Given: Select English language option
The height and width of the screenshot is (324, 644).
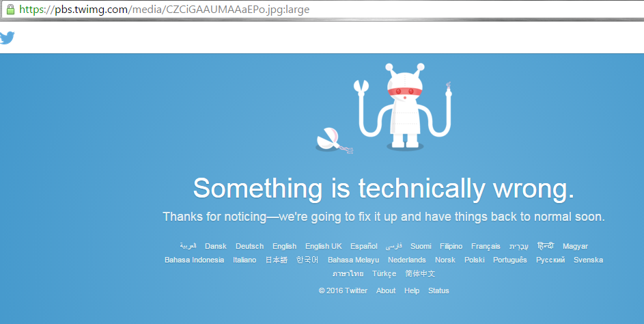Looking at the screenshot, I should click(284, 246).
